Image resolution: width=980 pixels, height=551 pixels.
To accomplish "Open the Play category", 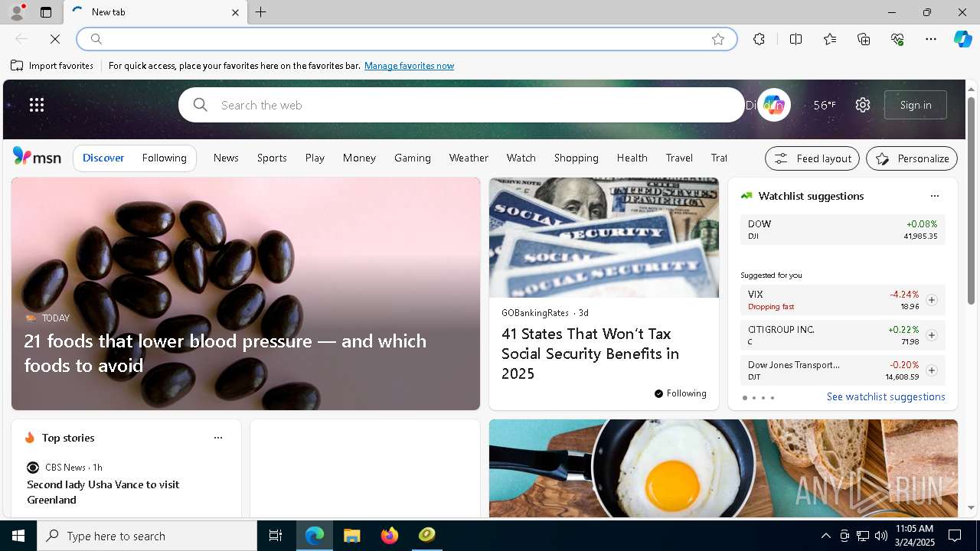I will [x=315, y=158].
